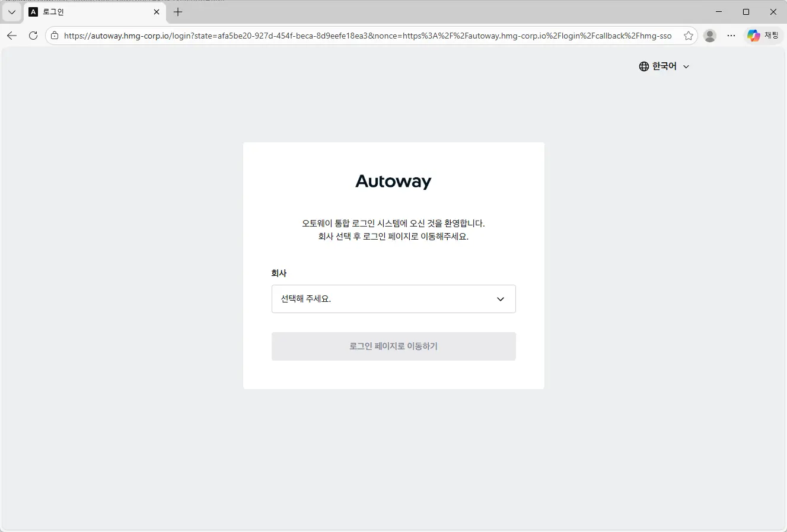Open the browser profile icon
The width and height of the screenshot is (787, 532).
tap(709, 36)
